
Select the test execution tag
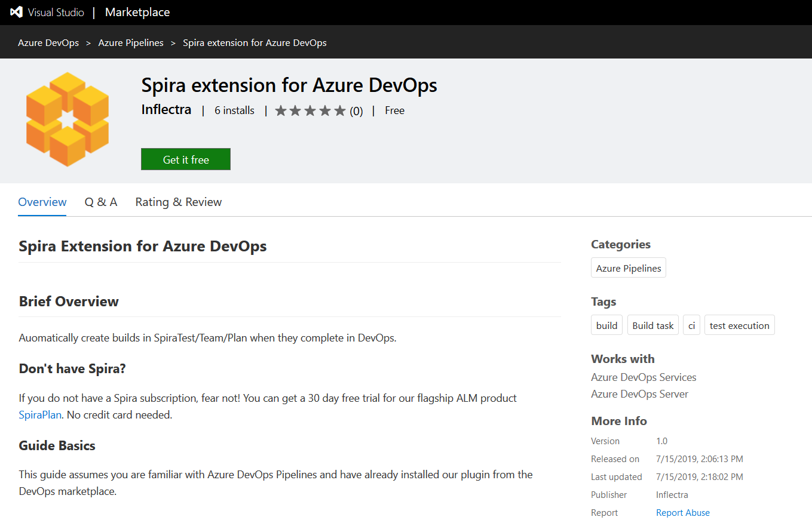click(x=740, y=325)
